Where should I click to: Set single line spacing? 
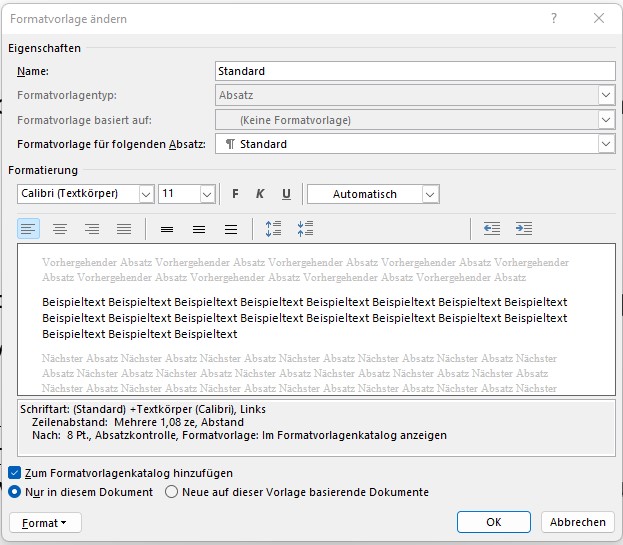point(167,229)
